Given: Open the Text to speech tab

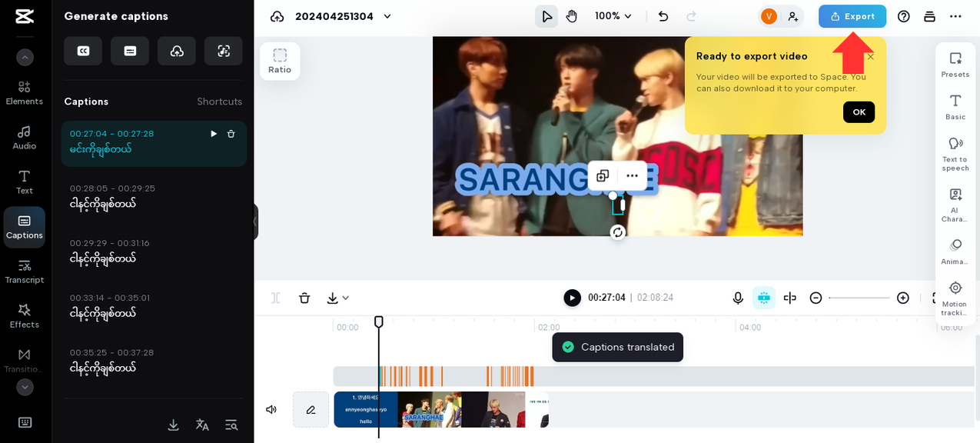Looking at the screenshot, I should [955, 153].
